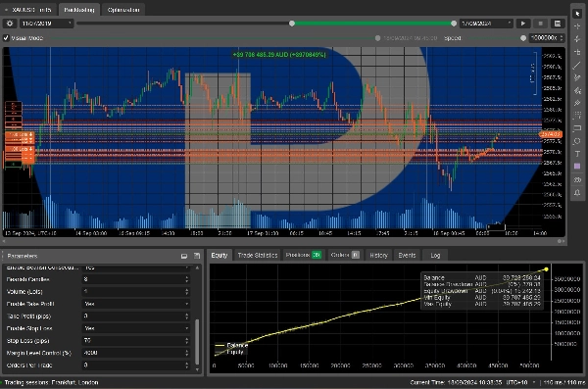Select the ellipse shape tool

[x=577, y=141]
